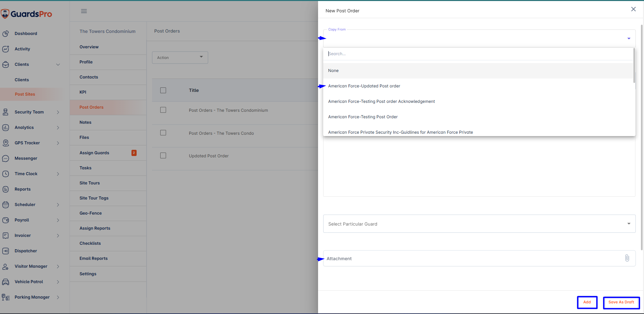Select None in Copy From list
This screenshot has height=314, width=644.
click(x=478, y=71)
